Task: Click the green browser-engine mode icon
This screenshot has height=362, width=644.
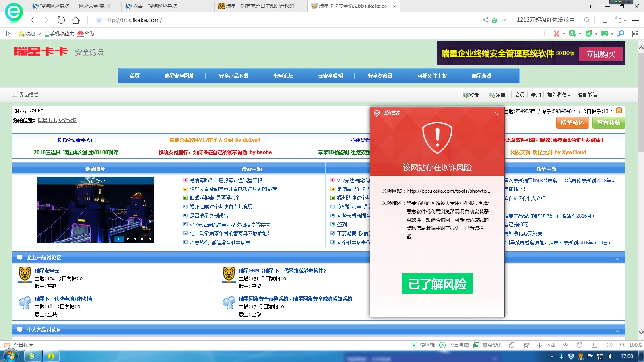Action: 495,20
